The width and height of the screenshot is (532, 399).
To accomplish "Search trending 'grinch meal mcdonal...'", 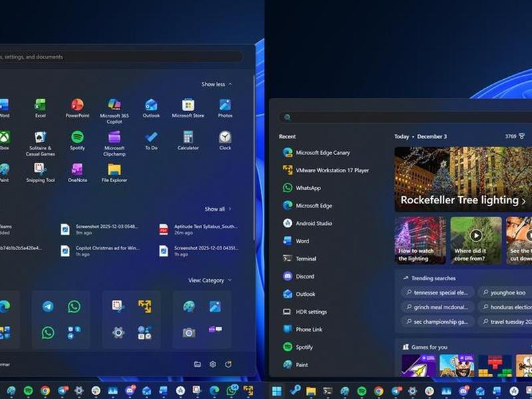I will [x=438, y=307].
